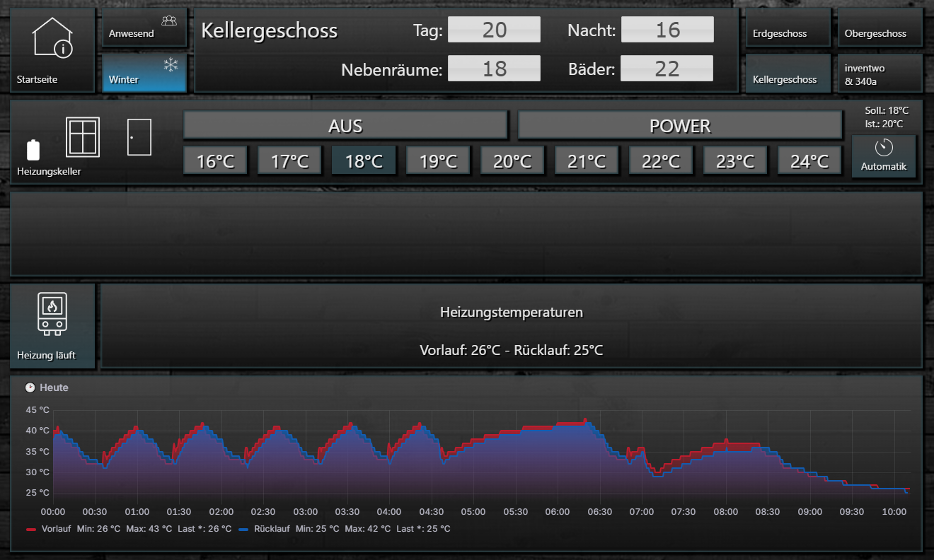Set Heizungskeller to 16°C
This screenshot has height=560, width=934.
pos(215,161)
